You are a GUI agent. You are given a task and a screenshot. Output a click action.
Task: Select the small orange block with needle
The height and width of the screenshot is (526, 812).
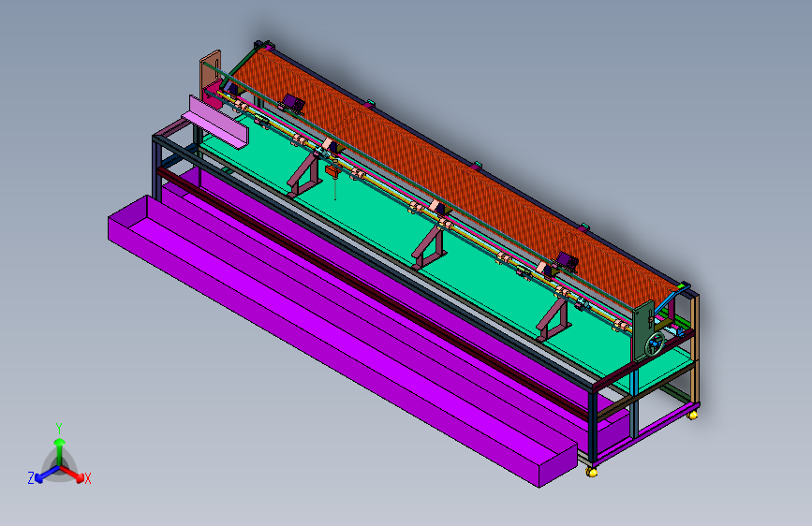332,171
